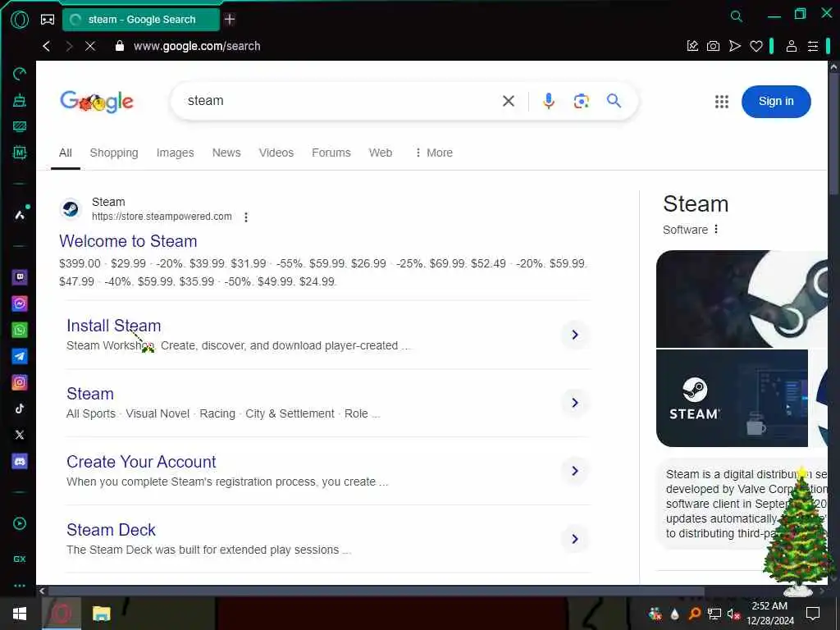Screen dimensions: 840x630
Task: Open the STEAM store screenshot thumbnail
Action: tap(732, 398)
